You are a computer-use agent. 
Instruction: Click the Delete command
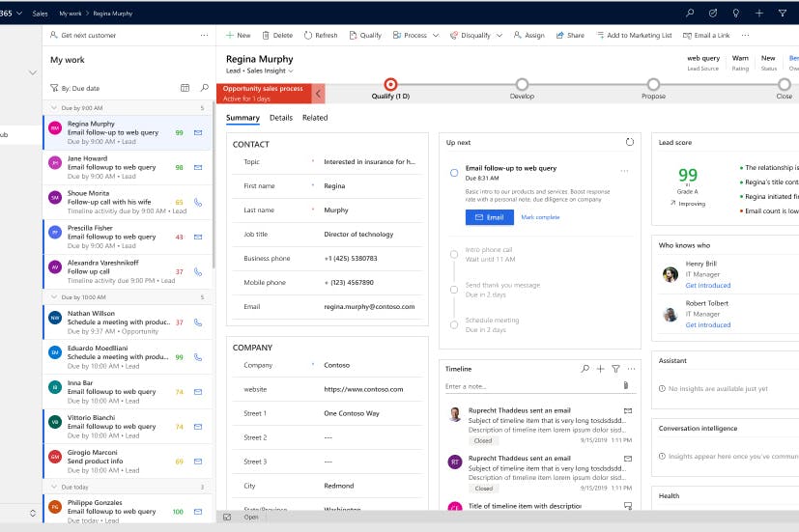[277, 35]
